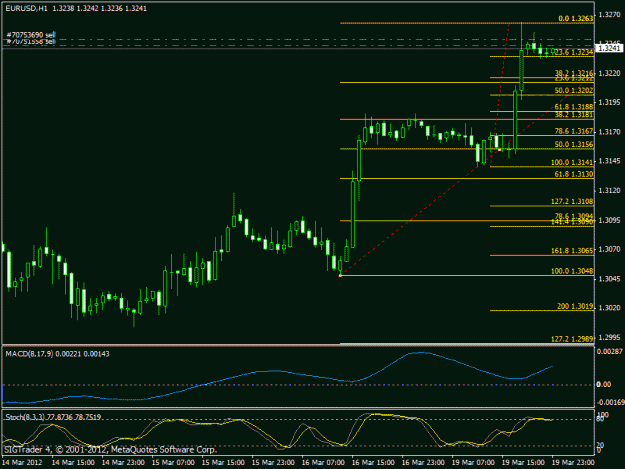
Task: Click the 1.3070 price axis value
Action: point(609,249)
